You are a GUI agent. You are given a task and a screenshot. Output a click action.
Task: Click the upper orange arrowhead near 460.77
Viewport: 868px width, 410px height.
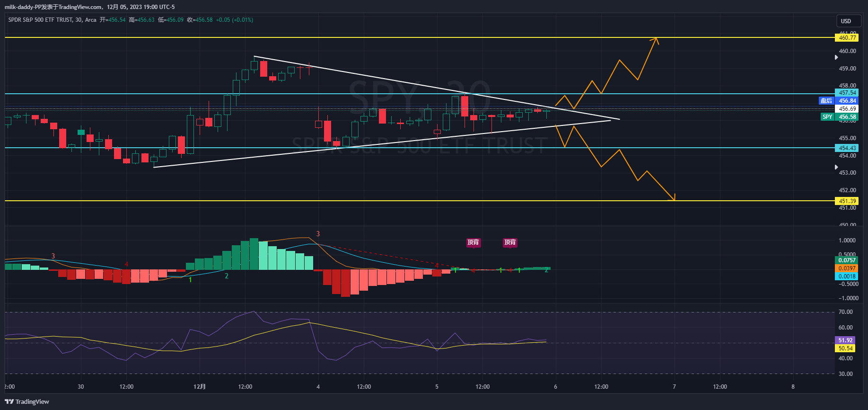pyautogui.click(x=656, y=39)
